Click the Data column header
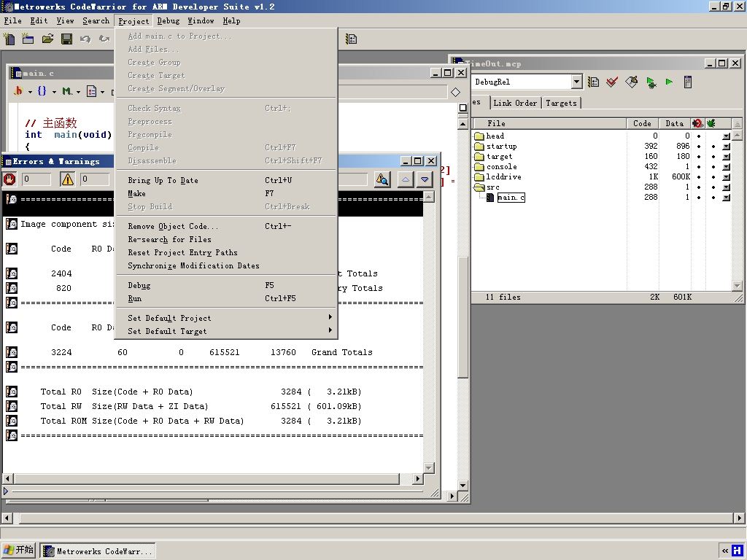Screen dimensions: 747x560 pyautogui.click(x=674, y=123)
